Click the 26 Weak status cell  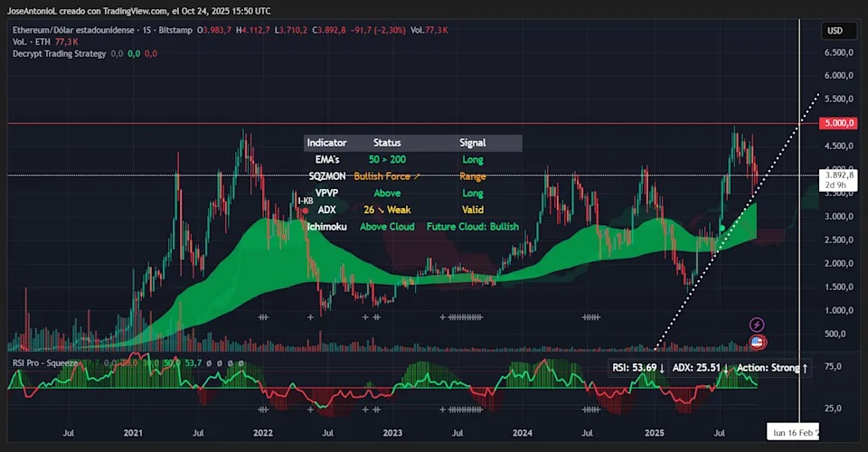coord(387,211)
